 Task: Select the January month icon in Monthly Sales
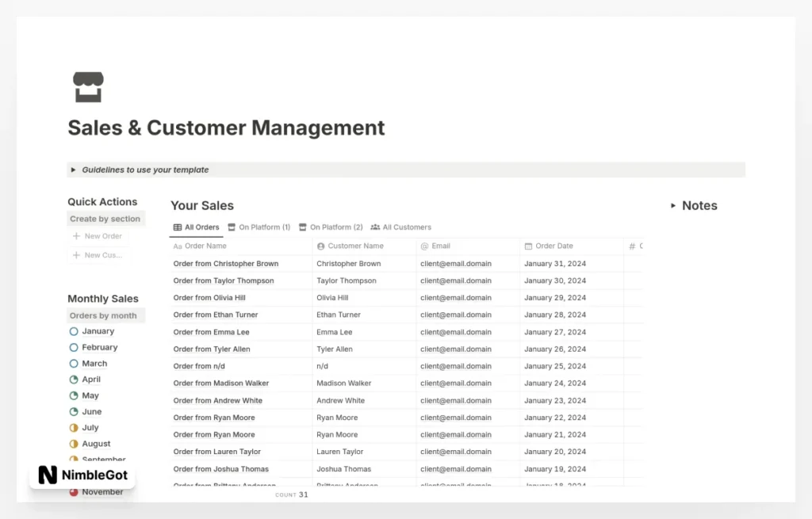[74, 330]
